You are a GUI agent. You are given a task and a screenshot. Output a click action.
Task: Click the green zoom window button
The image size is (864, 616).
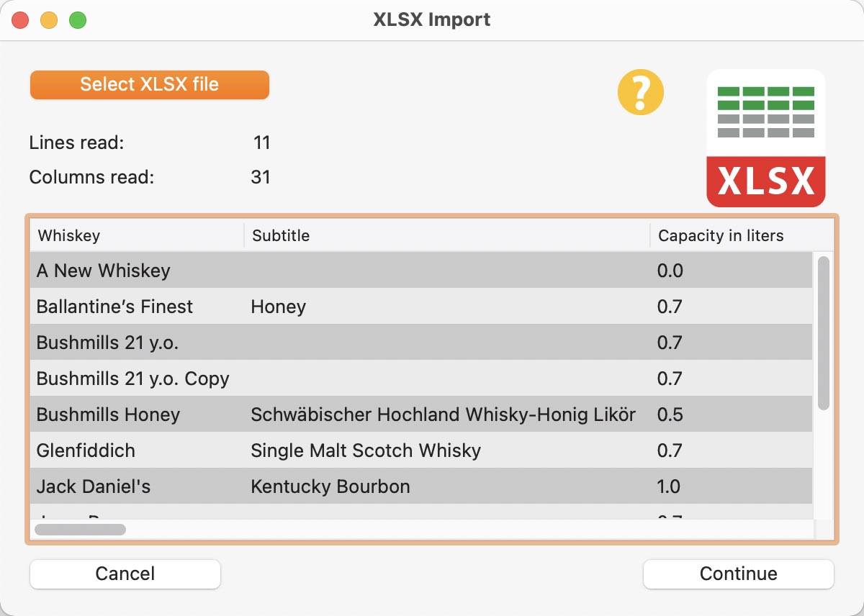click(78, 20)
